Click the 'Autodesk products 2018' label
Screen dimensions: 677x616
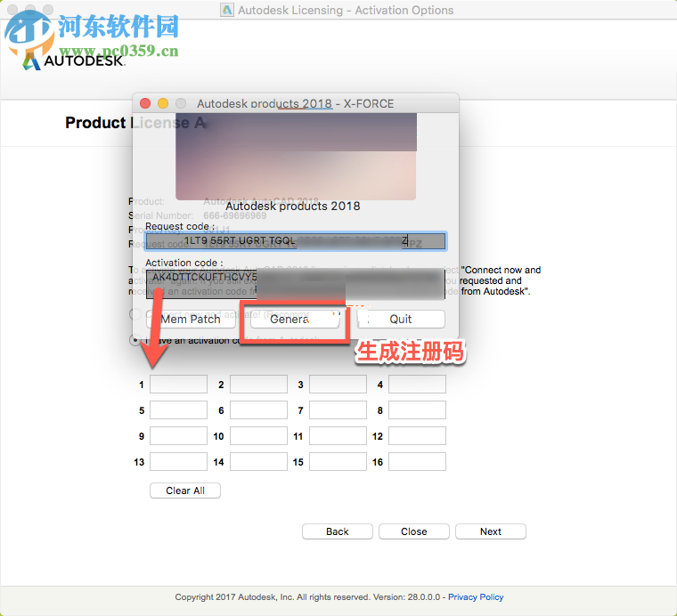(293, 207)
